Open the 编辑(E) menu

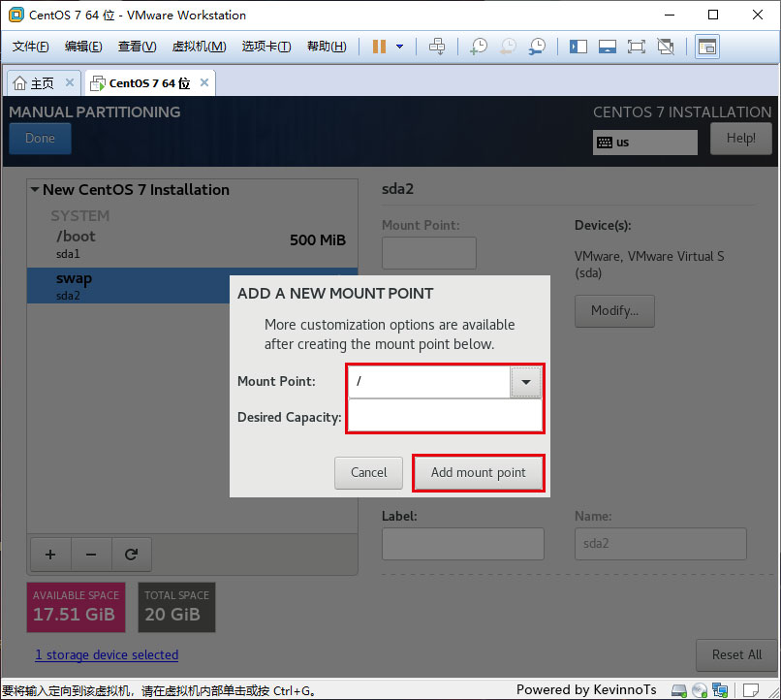click(83, 47)
